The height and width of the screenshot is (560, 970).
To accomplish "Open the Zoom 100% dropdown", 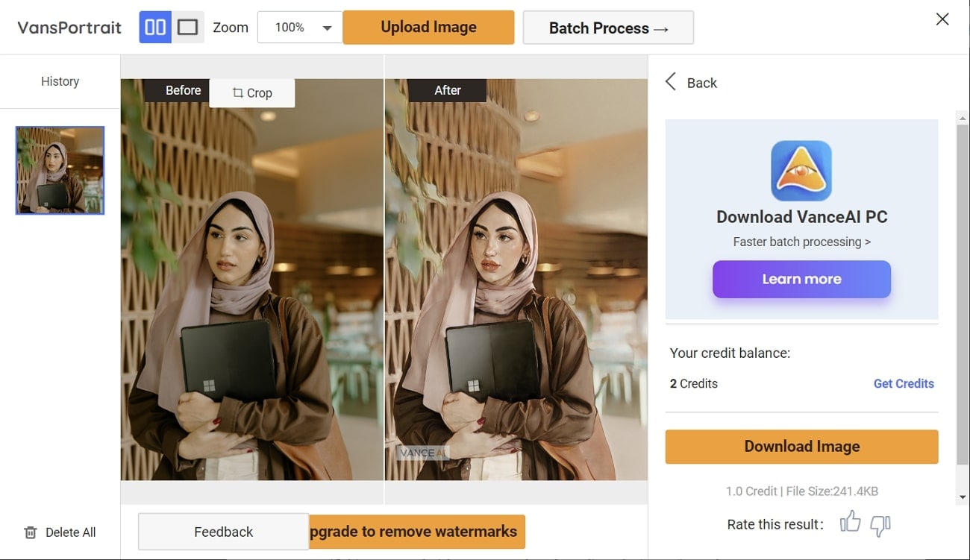I will tap(300, 28).
